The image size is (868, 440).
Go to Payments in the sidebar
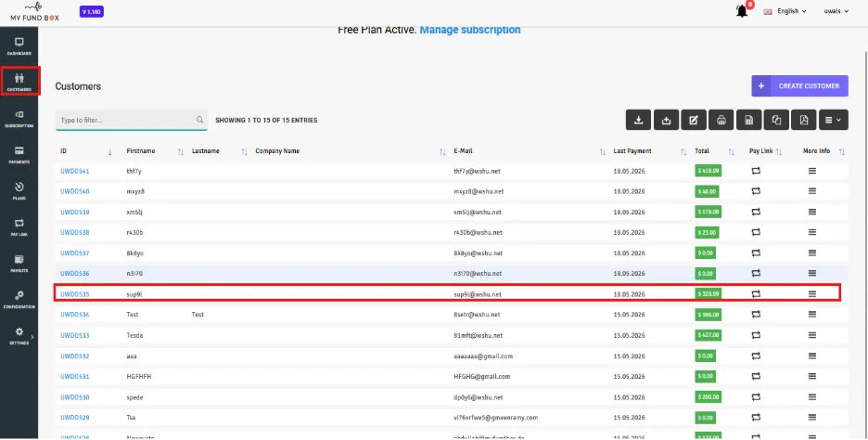click(x=19, y=155)
